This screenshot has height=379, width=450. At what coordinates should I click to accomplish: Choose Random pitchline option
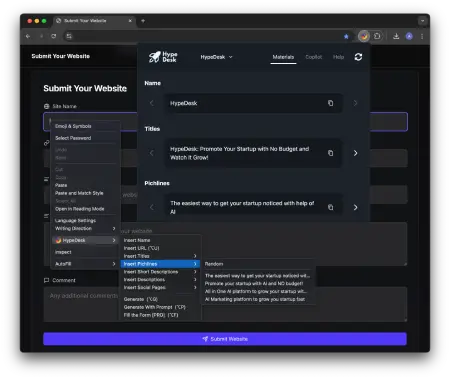[x=257, y=264]
